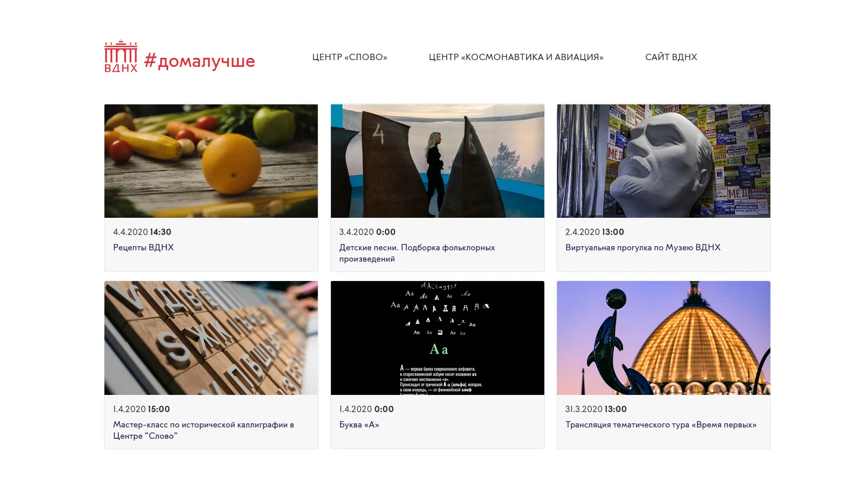Click the 4.4.2020 14:30 date label
Screen dimensions: 868x488
142,232
